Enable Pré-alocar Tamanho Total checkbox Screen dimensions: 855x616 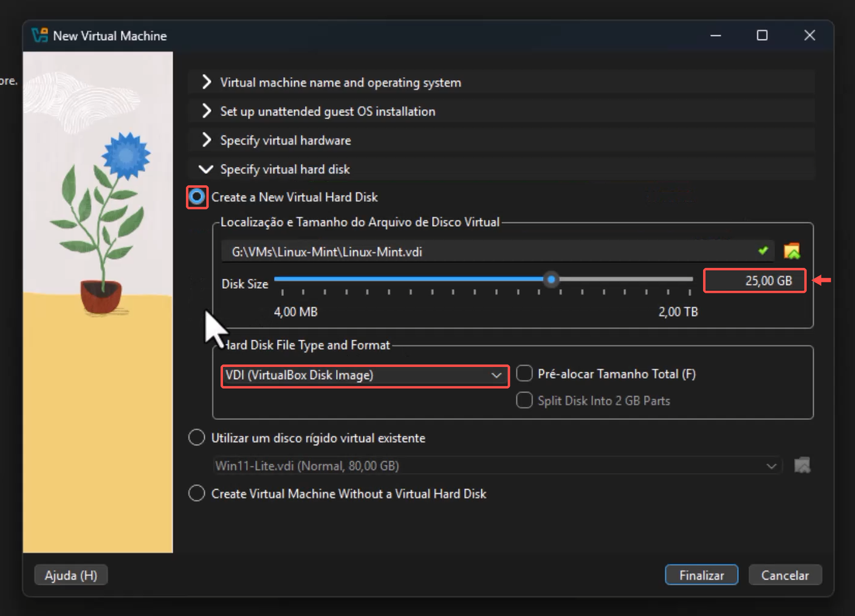coord(524,373)
